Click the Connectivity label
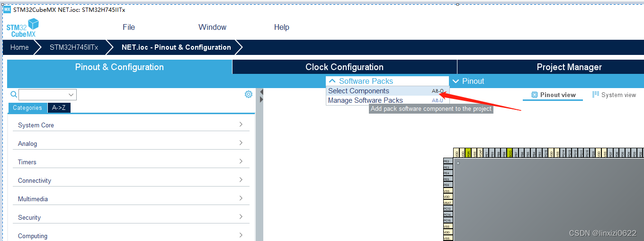 [x=35, y=180]
